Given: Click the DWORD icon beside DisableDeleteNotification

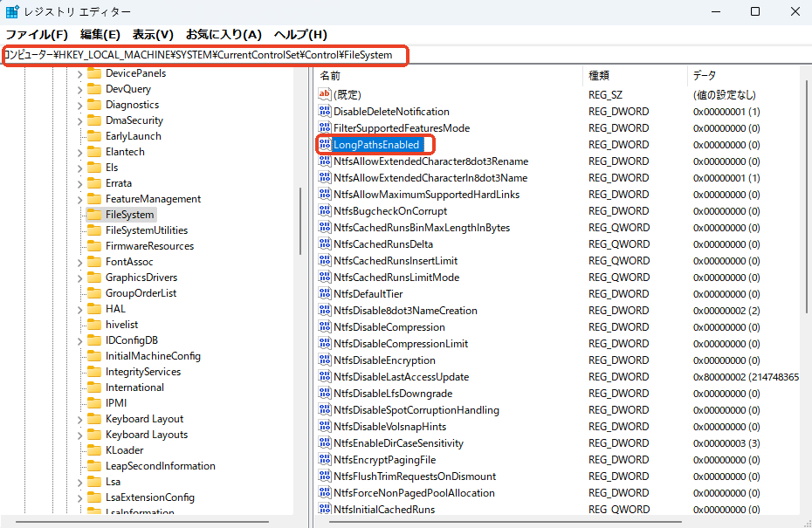Looking at the screenshot, I should pyautogui.click(x=325, y=112).
